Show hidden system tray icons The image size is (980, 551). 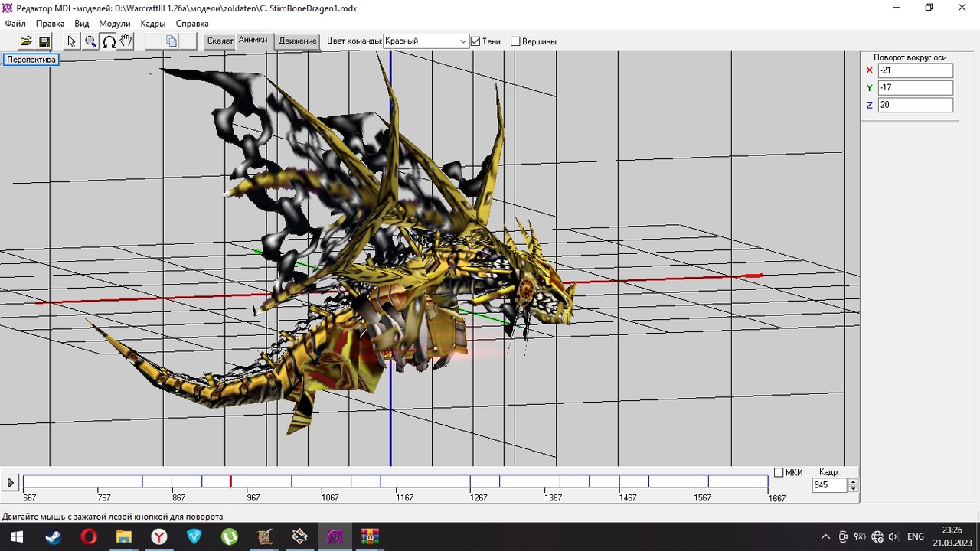pos(825,536)
